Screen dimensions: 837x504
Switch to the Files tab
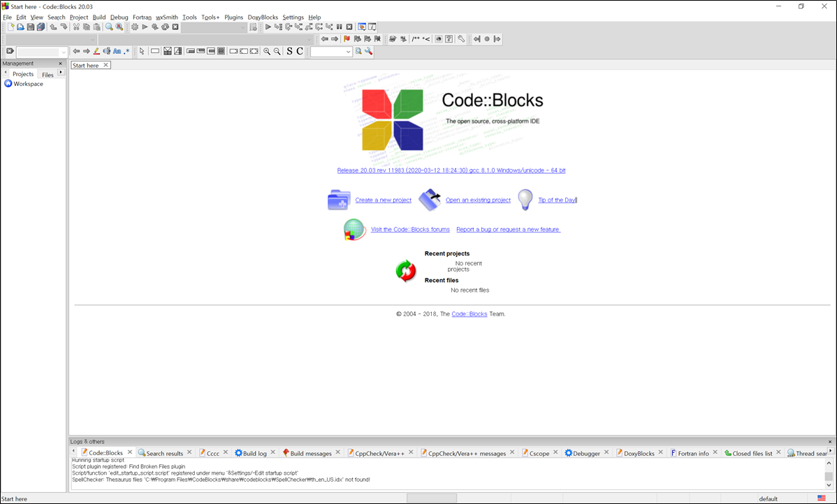pos(48,75)
